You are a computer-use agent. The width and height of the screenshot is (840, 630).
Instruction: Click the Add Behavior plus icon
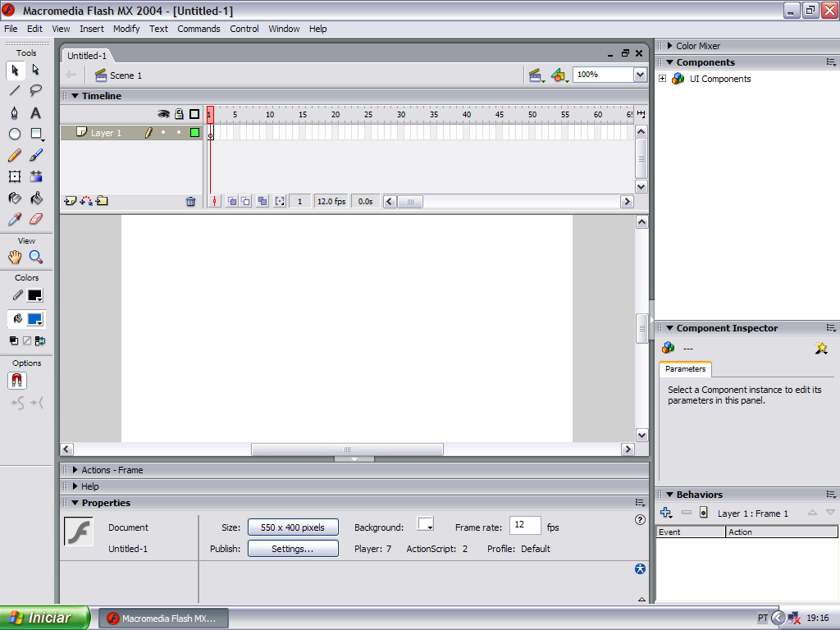(x=666, y=513)
